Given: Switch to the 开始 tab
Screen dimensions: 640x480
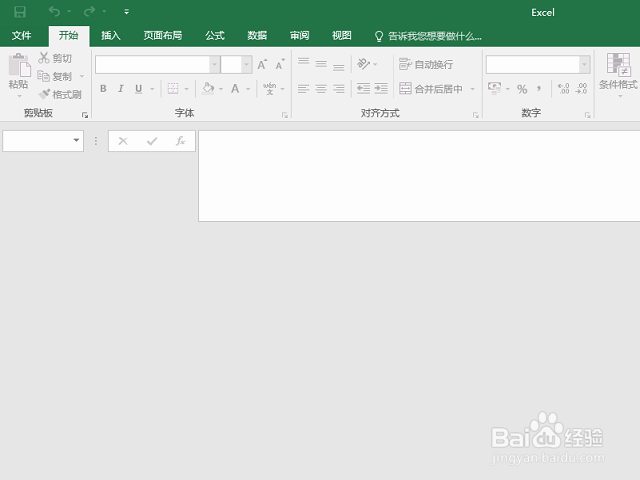Looking at the screenshot, I should tap(69, 36).
